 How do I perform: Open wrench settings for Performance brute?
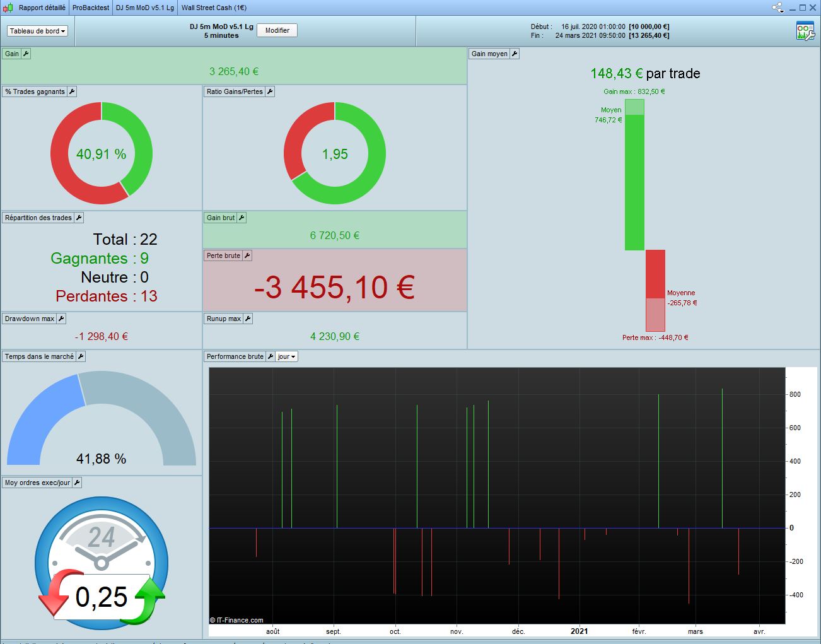(271, 356)
